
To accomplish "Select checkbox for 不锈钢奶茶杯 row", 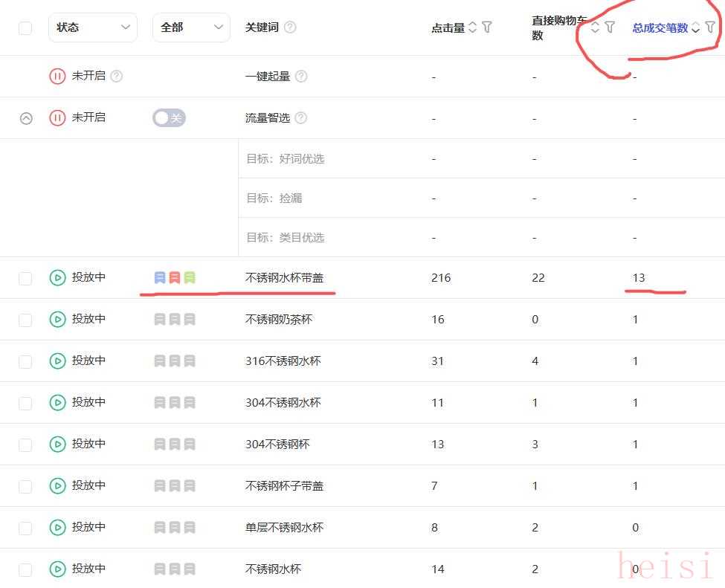I will [25, 319].
